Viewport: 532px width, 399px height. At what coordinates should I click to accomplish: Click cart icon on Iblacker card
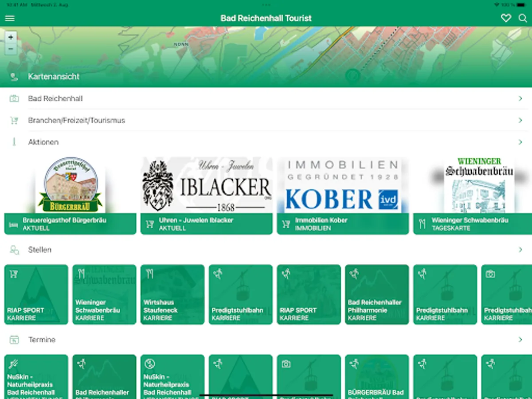click(x=150, y=224)
